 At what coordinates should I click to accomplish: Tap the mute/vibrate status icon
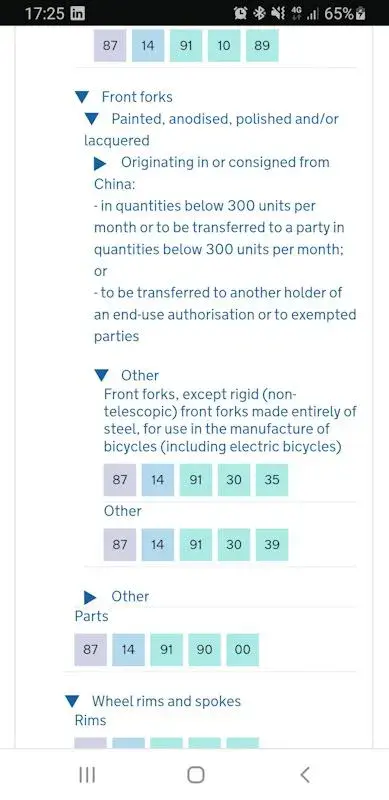pos(278,14)
